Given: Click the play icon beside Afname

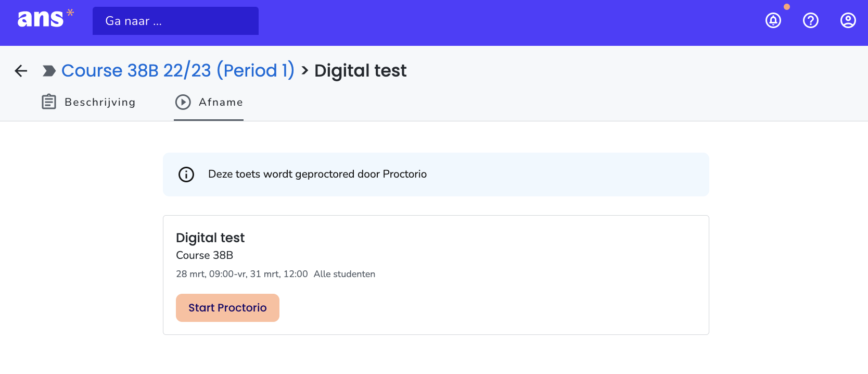Looking at the screenshot, I should (x=183, y=102).
